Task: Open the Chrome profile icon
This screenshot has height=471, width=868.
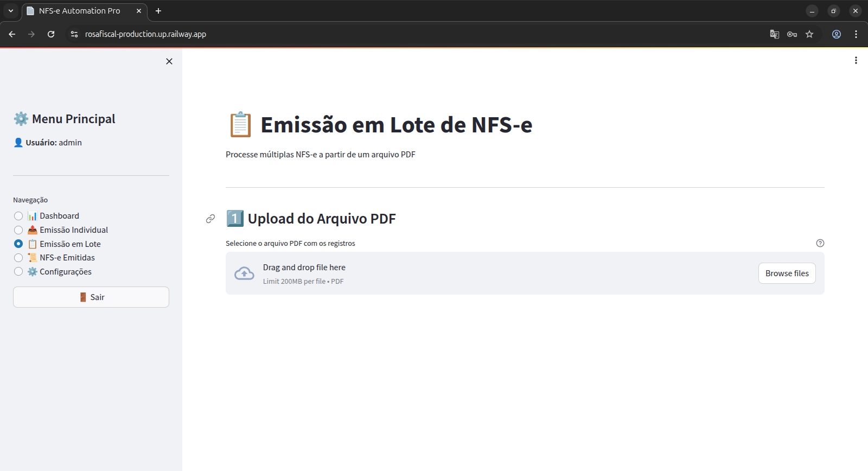Action: pyautogui.click(x=837, y=34)
